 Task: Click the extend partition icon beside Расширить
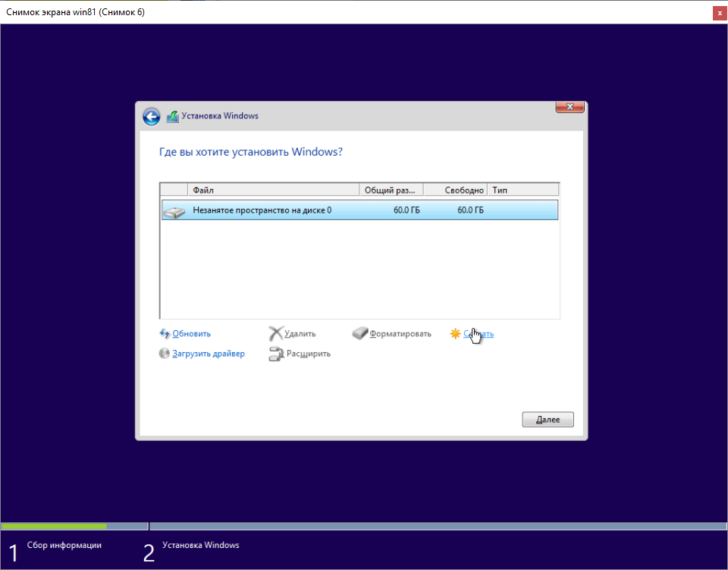(x=276, y=354)
